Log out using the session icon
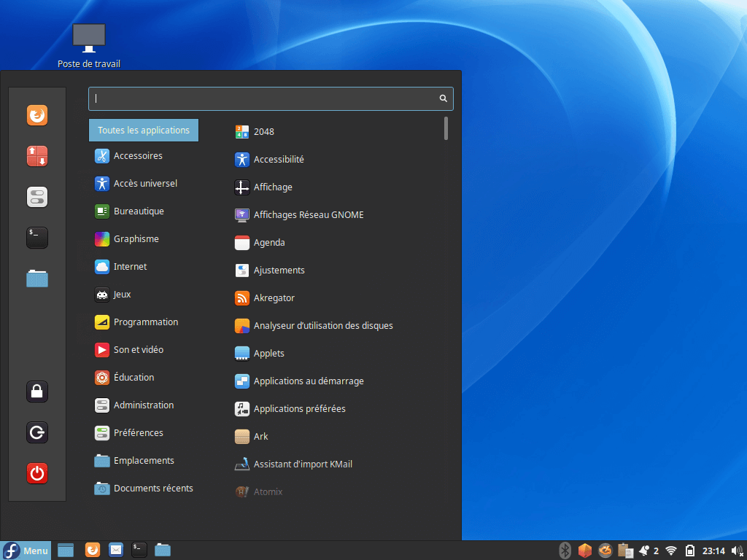The image size is (747, 560). [x=37, y=432]
